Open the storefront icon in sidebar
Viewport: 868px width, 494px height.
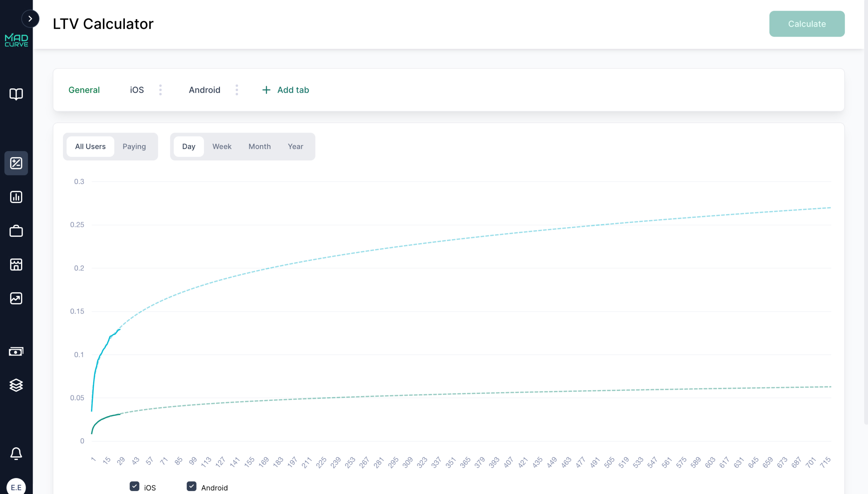tap(16, 265)
